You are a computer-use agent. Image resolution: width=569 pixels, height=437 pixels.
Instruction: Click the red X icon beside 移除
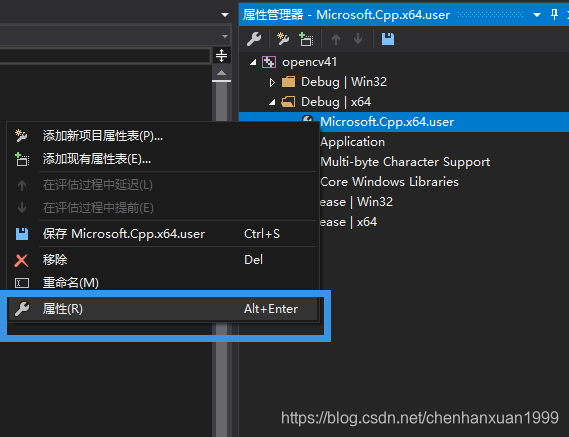pyautogui.click(x=21, y=260)
